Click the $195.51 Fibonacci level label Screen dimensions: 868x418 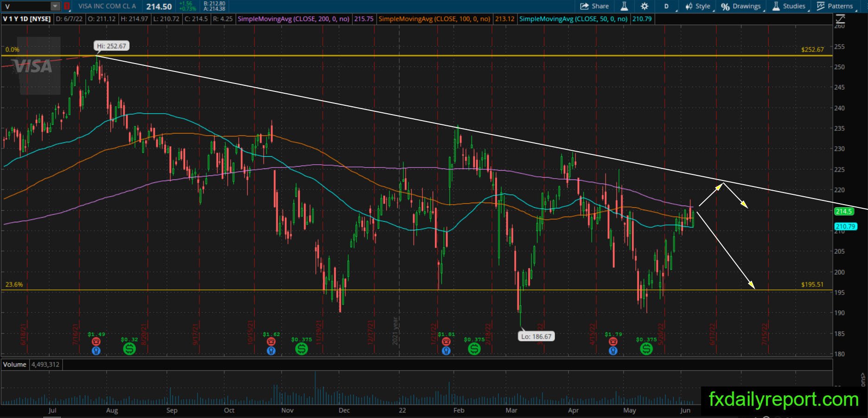[x=812, y=284]
